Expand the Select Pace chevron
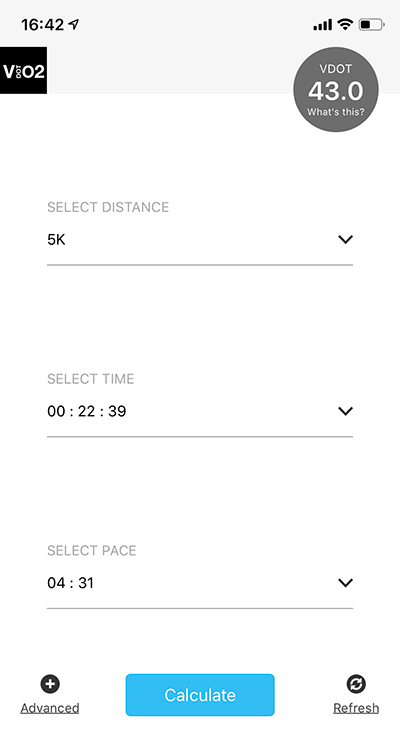This screenshot has width=400, height=733. coord(345,583)
